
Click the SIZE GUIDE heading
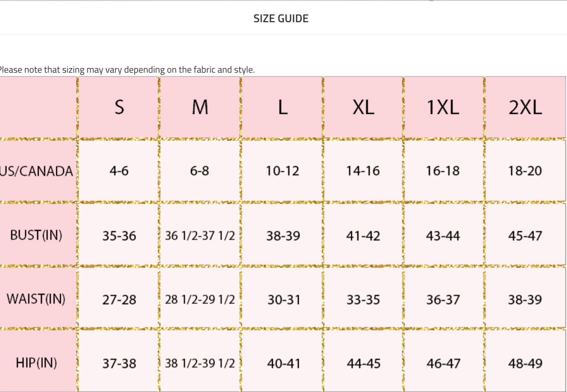(281, 18)
